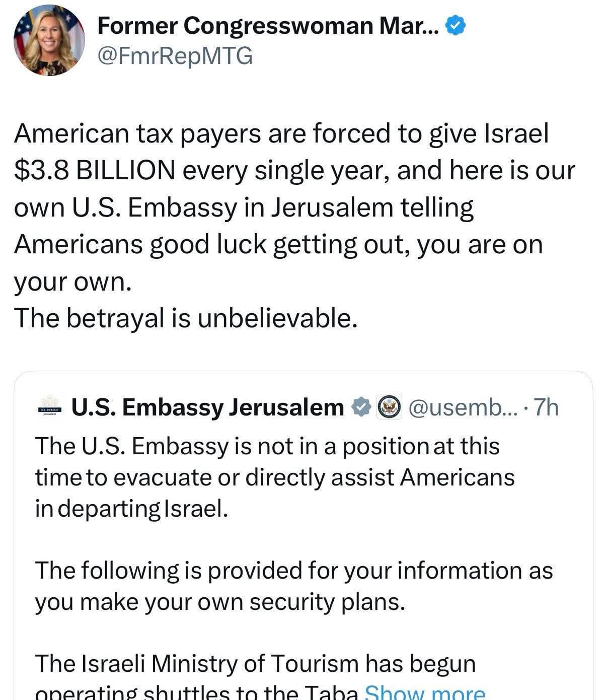Open quoted paragraph about evacuating Americans
Screen dimensions: 607x700
(274, 477)
